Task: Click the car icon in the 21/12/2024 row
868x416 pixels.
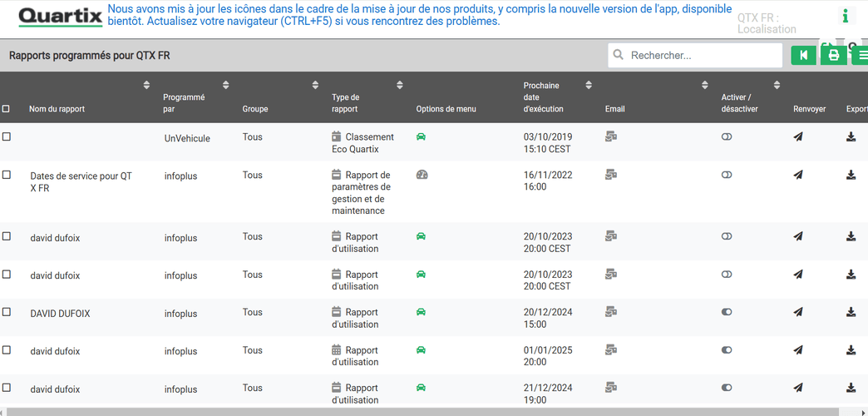Action: (421, 387)
